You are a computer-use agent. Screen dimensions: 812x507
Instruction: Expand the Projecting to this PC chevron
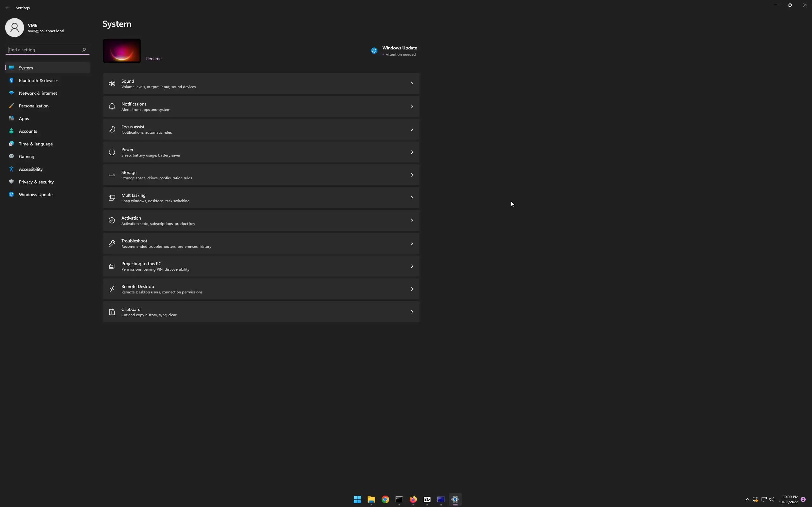(x=412, y=266)
